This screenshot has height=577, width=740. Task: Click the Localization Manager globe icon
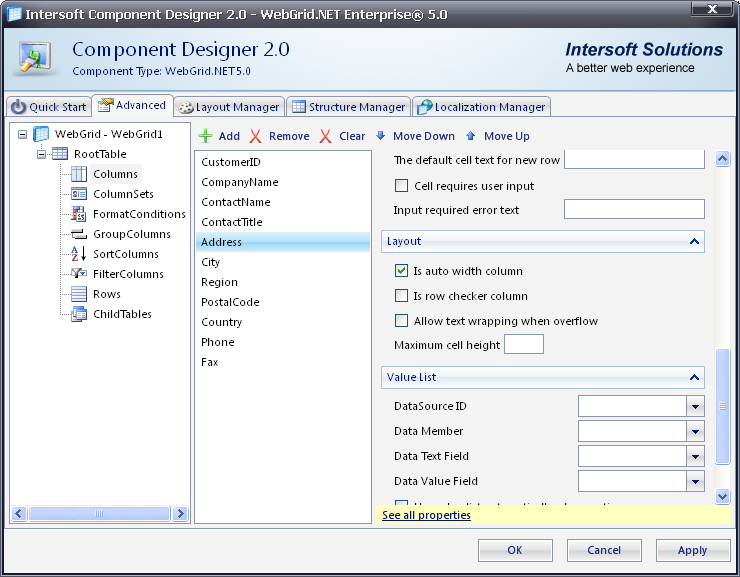point(424,107)
